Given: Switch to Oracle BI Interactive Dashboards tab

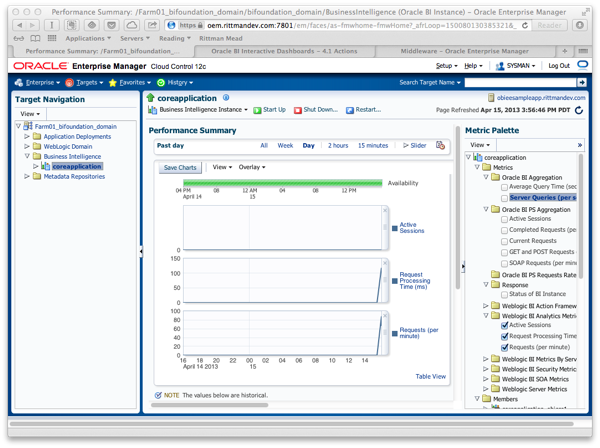Looking at the screenshot, I should point(284,51).
